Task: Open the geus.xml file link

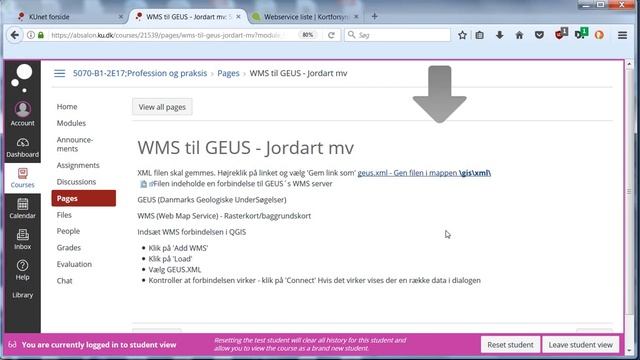Action: click(x=424, y=173)
